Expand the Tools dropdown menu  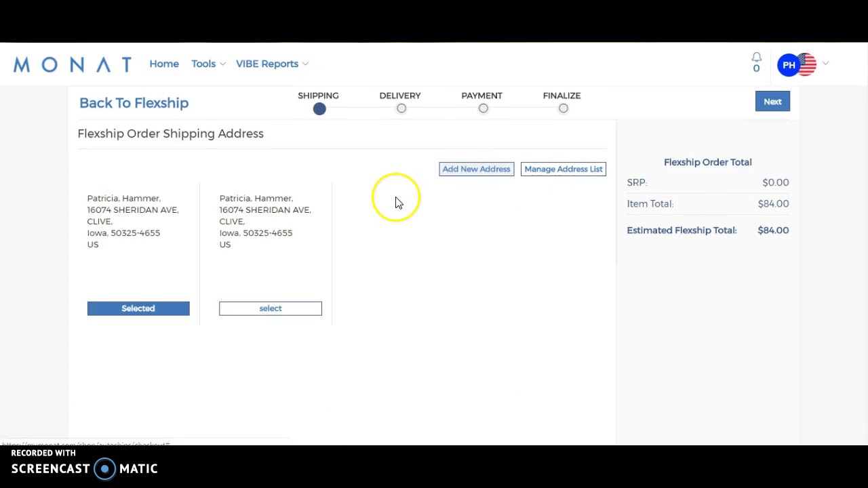click(x=208, y=64)
